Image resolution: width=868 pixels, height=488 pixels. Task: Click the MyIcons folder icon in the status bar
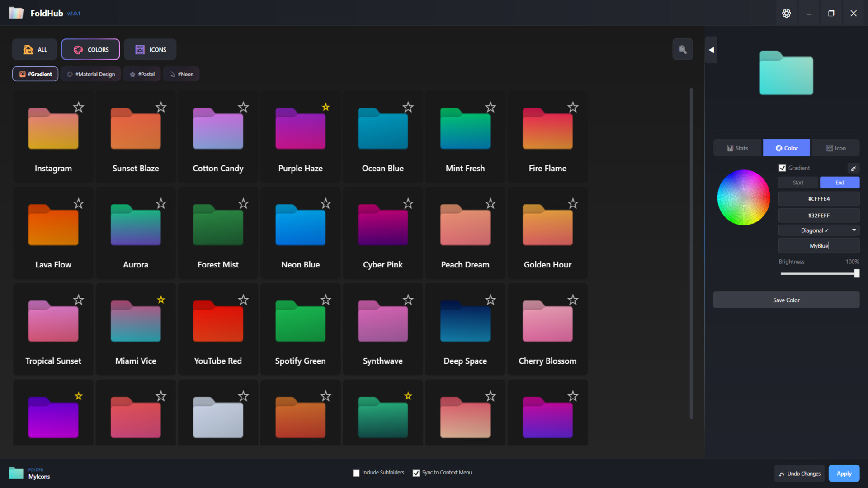click(15, 473)
